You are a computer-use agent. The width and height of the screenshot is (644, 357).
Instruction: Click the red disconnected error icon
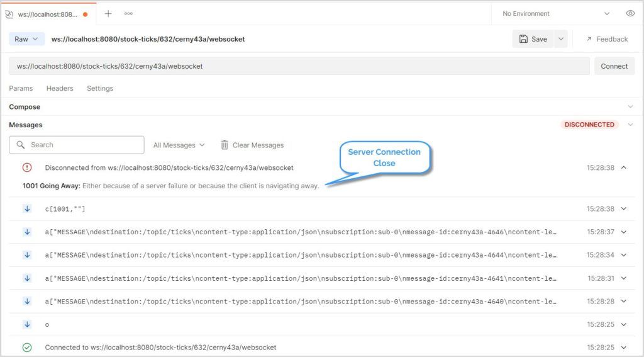[x=27, y=167]
